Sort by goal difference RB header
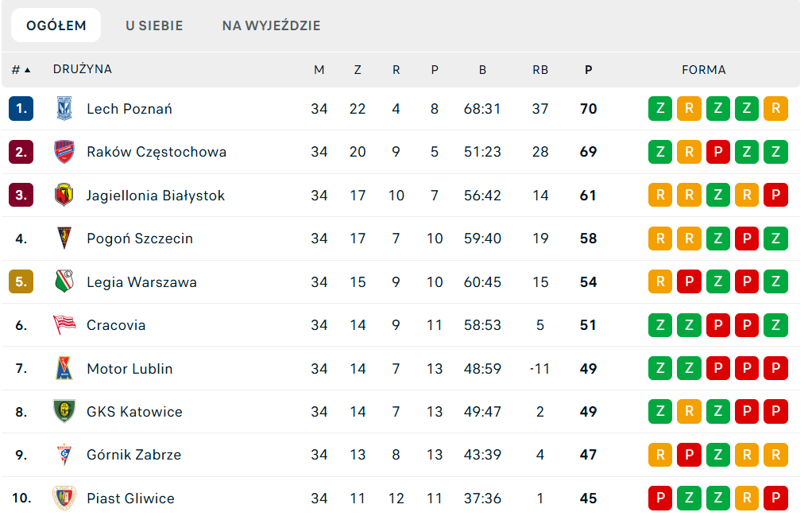 (540, 69)
